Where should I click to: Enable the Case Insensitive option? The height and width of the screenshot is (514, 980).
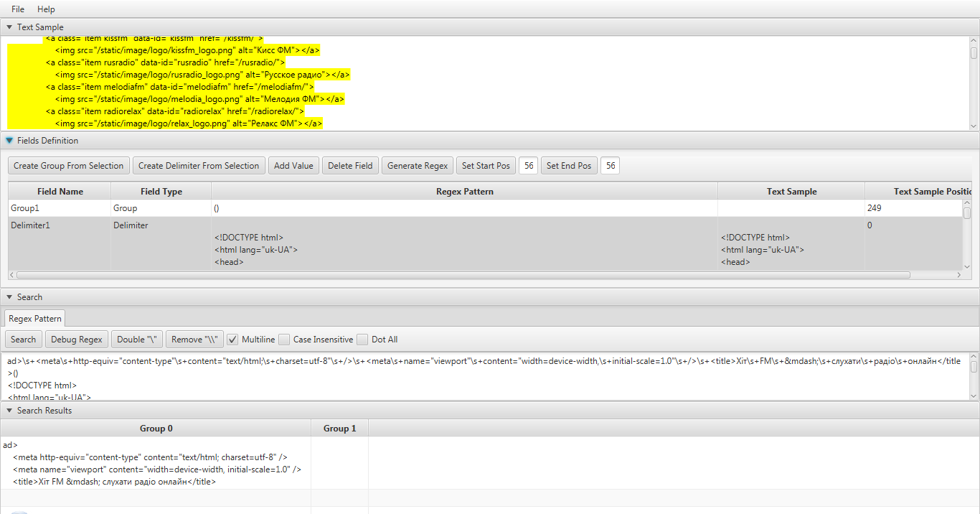coord(285,340)
